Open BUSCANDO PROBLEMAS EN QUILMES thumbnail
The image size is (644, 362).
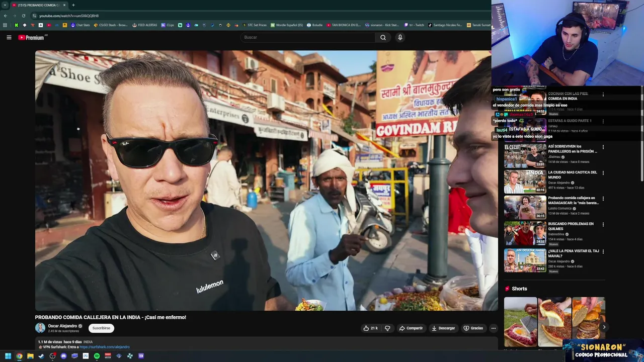click(525, 233)
